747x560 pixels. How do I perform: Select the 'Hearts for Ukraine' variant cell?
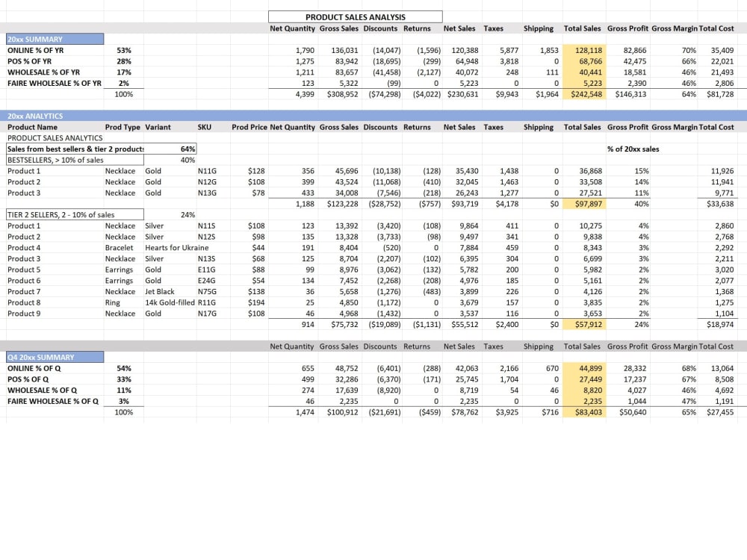(177, 247)
